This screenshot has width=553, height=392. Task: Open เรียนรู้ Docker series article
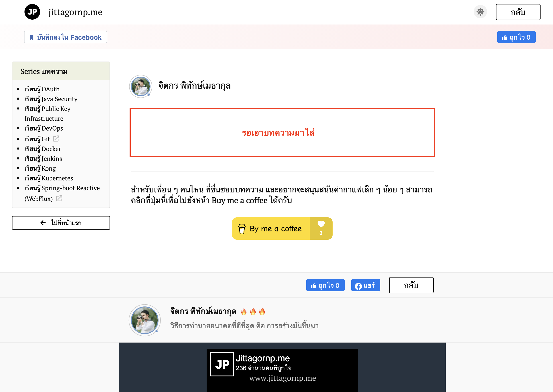(x=43, y=149)
